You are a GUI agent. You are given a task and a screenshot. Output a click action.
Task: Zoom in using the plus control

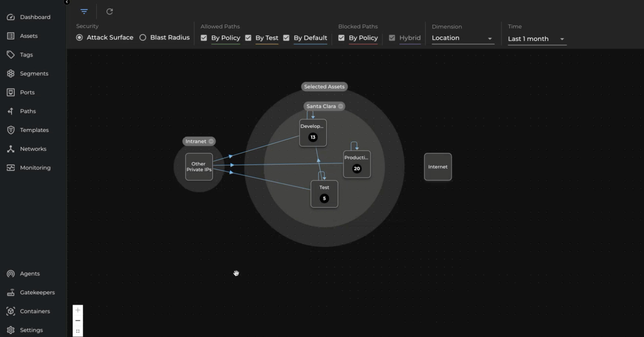[78, 310]
